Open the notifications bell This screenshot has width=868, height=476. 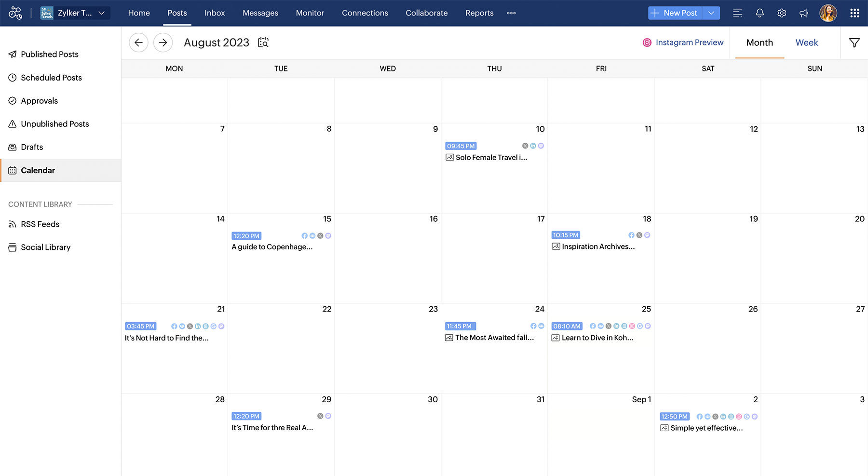tap(759, 13)
